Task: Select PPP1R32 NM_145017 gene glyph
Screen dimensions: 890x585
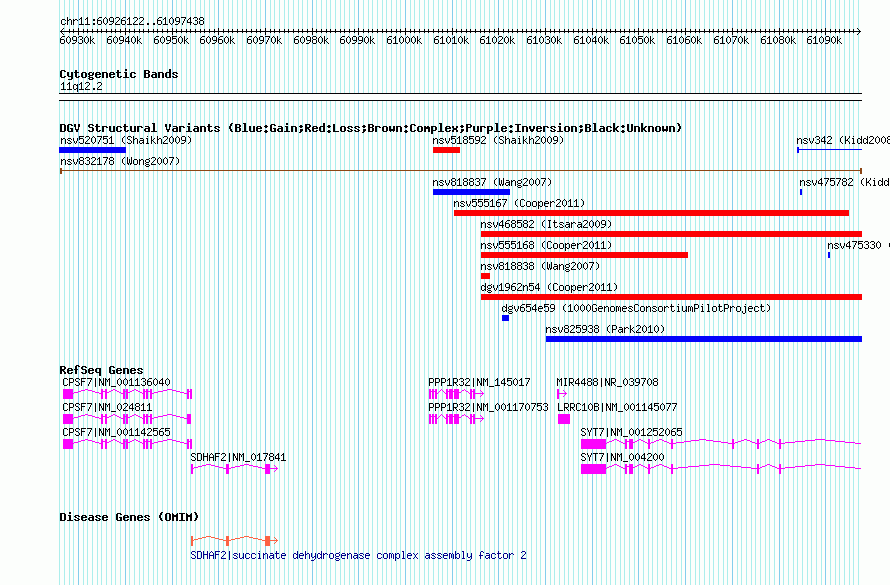Action: (456, 394)
